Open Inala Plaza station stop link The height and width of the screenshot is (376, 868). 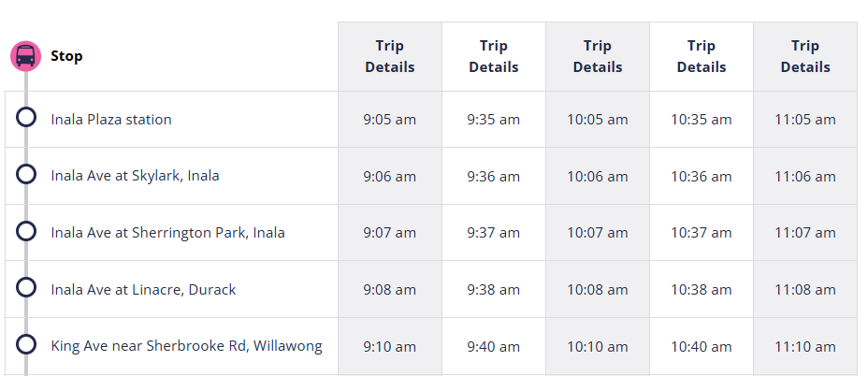(111, 120)
